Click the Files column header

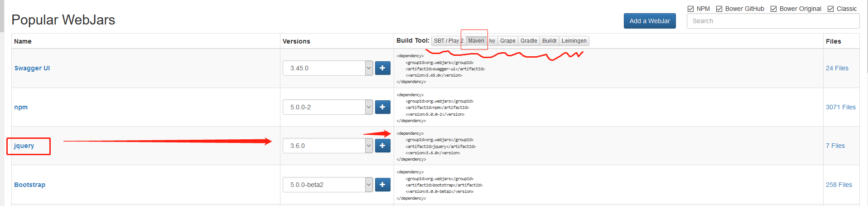(834, 41)
